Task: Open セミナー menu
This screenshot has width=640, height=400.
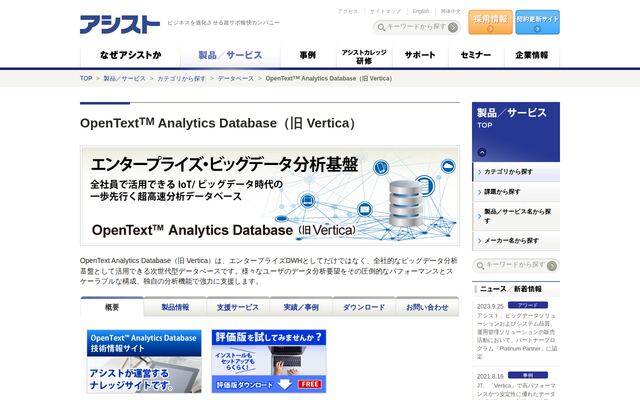Action: click(476, 55)
